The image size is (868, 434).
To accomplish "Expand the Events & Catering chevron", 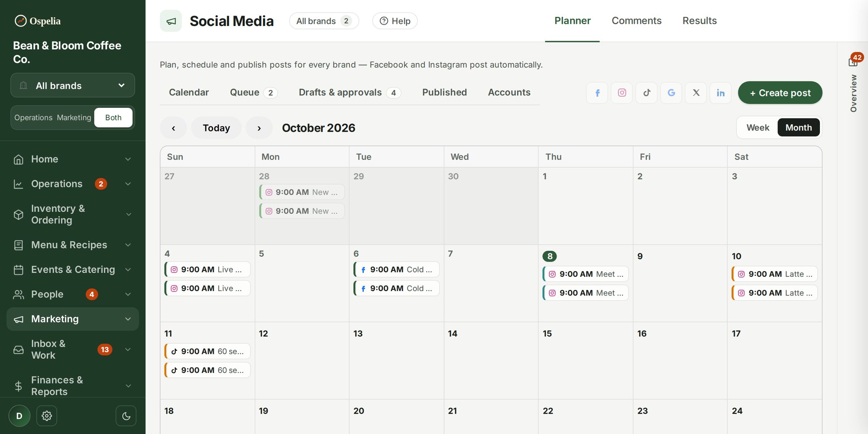I will point(128,270).
